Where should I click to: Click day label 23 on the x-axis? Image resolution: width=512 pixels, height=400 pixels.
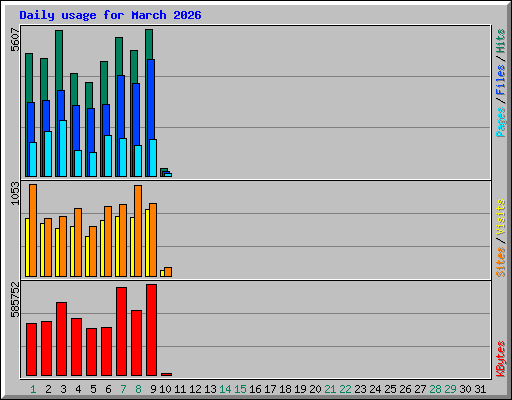point(360,389)
